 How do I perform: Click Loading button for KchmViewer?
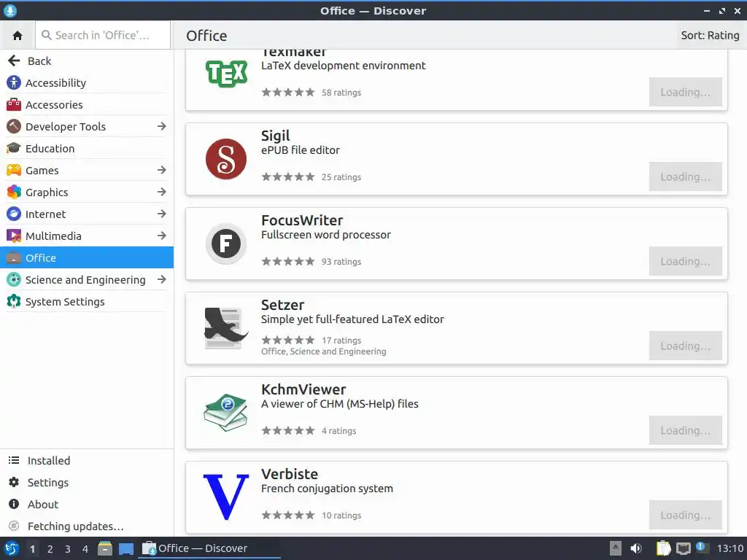pos(685,430)
